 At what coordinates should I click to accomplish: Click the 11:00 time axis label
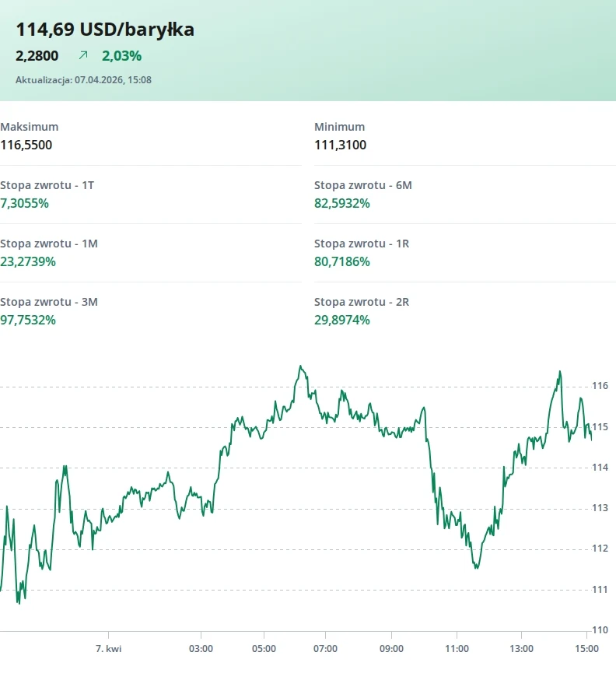click(457, 648)
